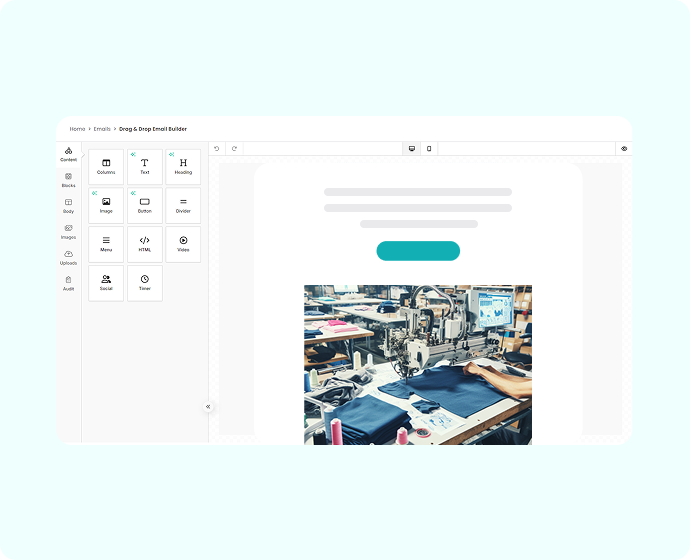Open the Emails breadcrumb link
The height and width of the screenshot is (560, 690).
tap(102, 129)
